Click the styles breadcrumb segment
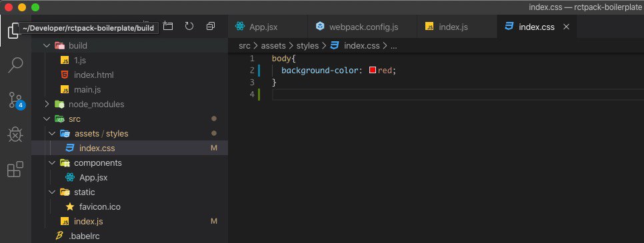644x243 pixels. tap(307, 46)
